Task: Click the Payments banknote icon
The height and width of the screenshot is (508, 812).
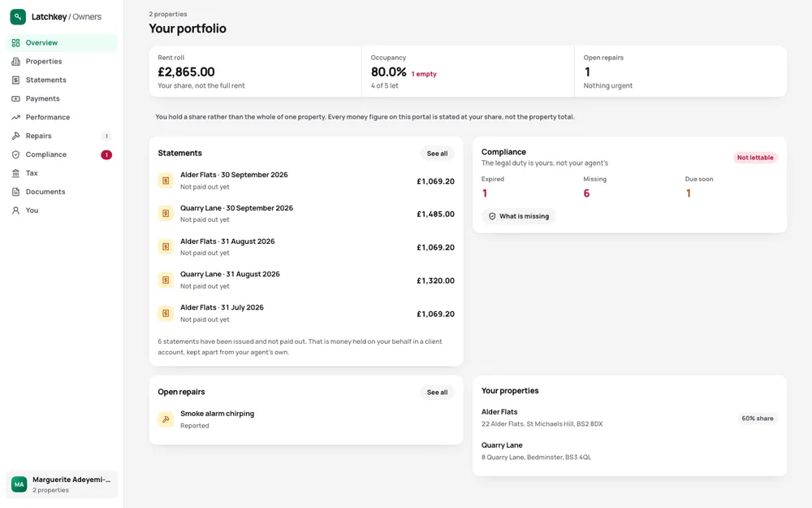Action: (15, 98)
